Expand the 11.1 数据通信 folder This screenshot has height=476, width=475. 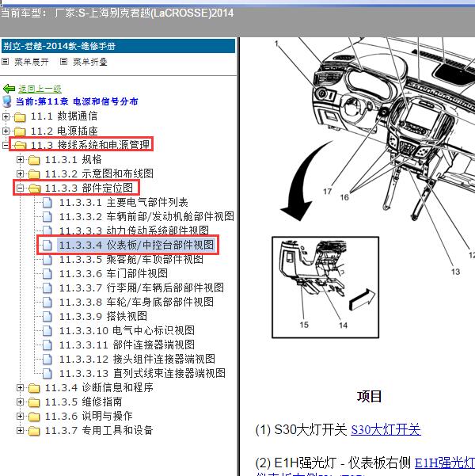coord(6,116)
